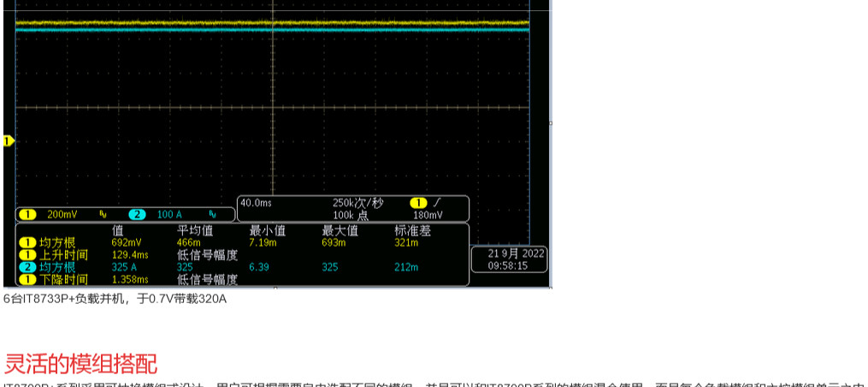Screen dimensions: 868x387
Task: Click the 平均值 column header
Action: point(195,230)
